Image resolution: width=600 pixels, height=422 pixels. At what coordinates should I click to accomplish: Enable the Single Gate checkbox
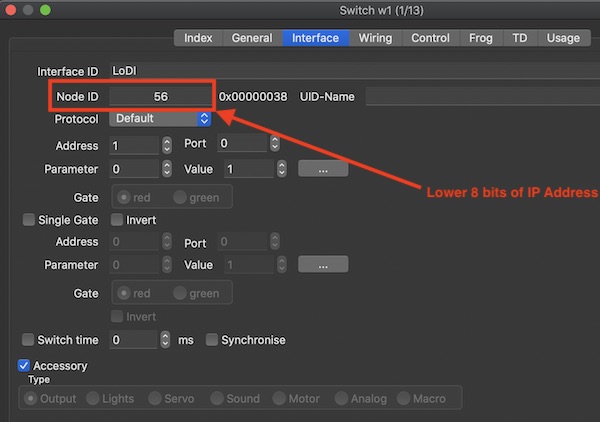click(29, 220)
